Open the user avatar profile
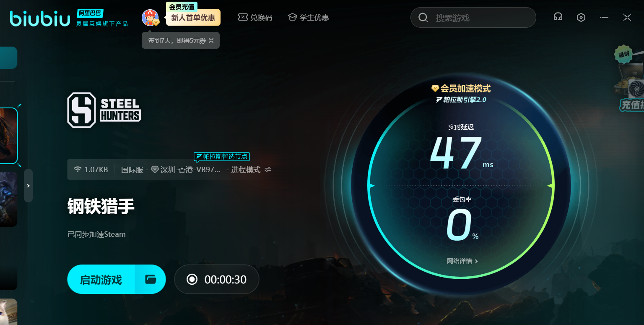Image resolution: width=644 pixels, height=325 pixels. 150,18
